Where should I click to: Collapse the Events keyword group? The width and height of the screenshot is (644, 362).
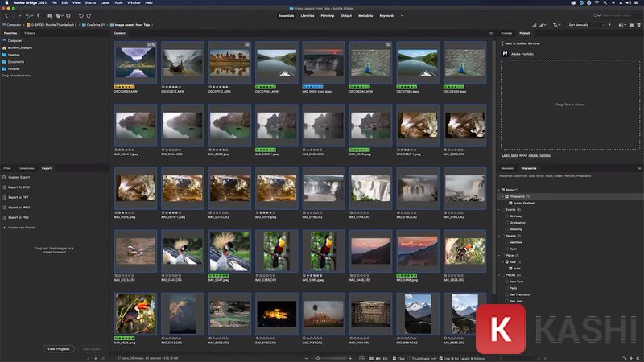(x=499, y=210)
